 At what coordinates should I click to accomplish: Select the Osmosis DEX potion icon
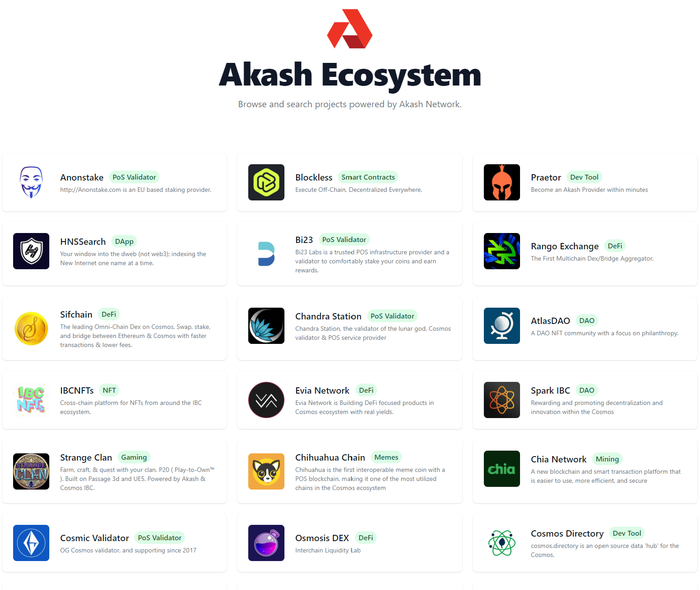click(266, 543)
